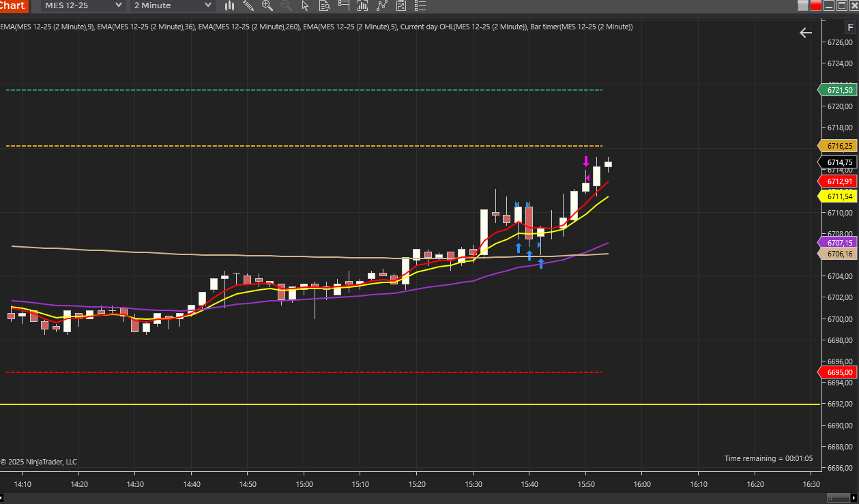Click the red window link button
This screenshot has width=859, height=504.
[816, 5]
